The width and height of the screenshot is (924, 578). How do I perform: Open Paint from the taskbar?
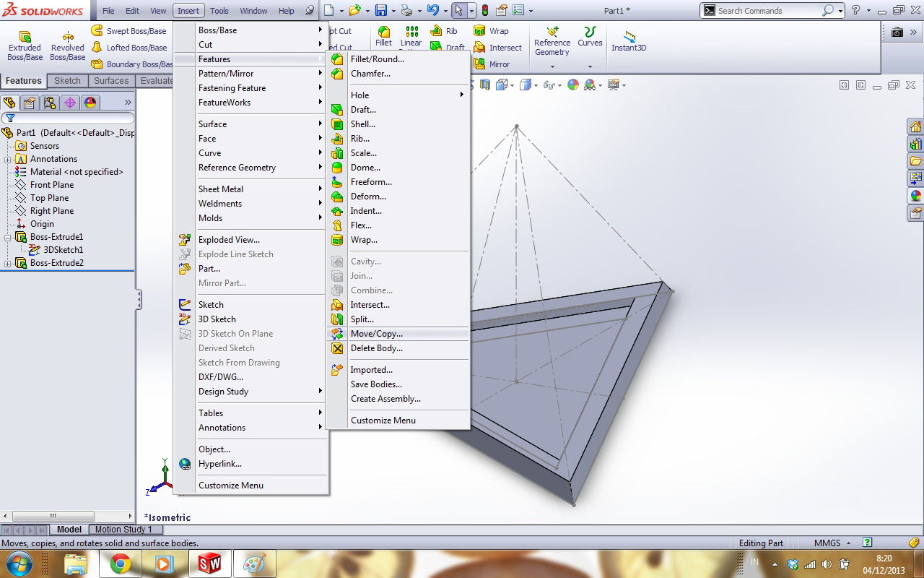(x=255, y=562)
